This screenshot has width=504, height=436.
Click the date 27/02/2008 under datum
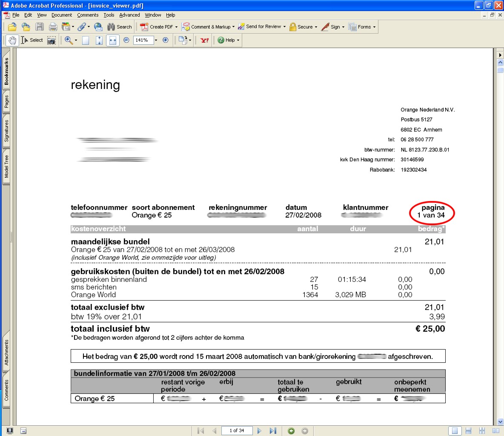tap(303, 215)
